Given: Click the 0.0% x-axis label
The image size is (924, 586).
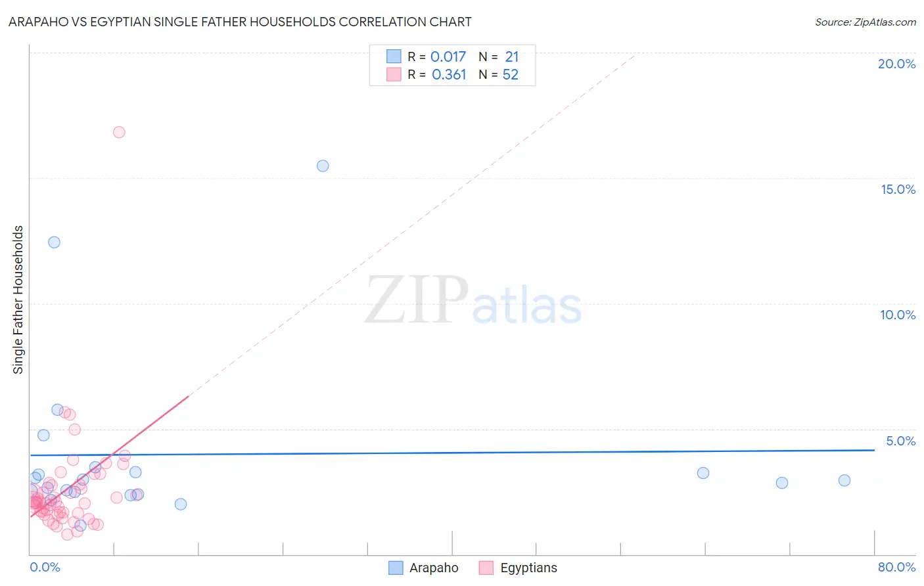Looking at the screenshot, I should [x=45, y=567].
